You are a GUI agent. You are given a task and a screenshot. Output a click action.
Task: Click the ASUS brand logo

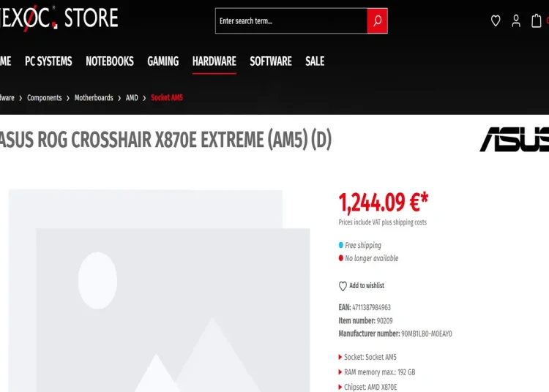coord(514,139)
